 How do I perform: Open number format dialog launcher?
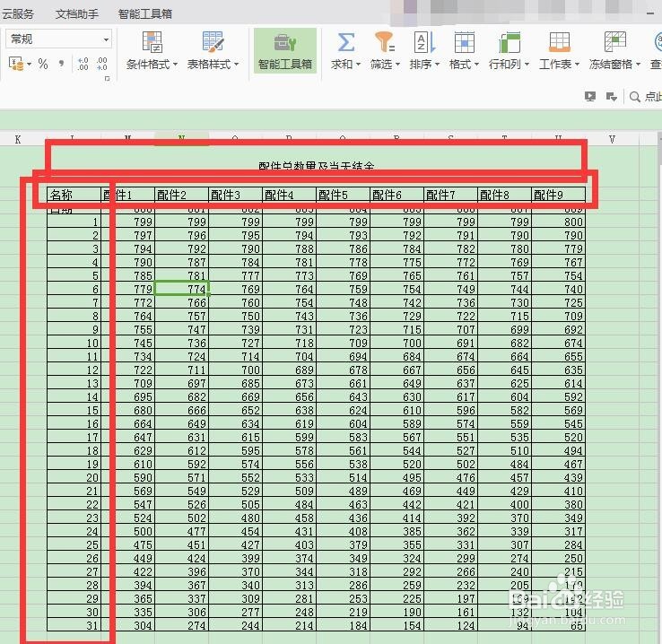click(108, 78)
